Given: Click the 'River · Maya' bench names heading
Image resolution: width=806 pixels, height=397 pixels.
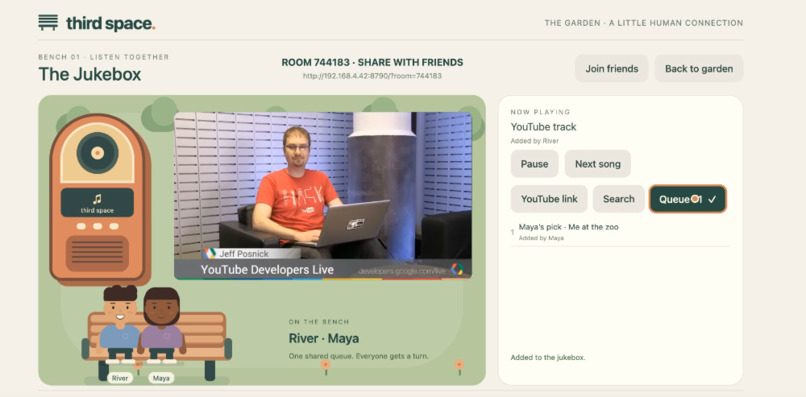Looking at the screenshot, I should (x=324, y=338).
